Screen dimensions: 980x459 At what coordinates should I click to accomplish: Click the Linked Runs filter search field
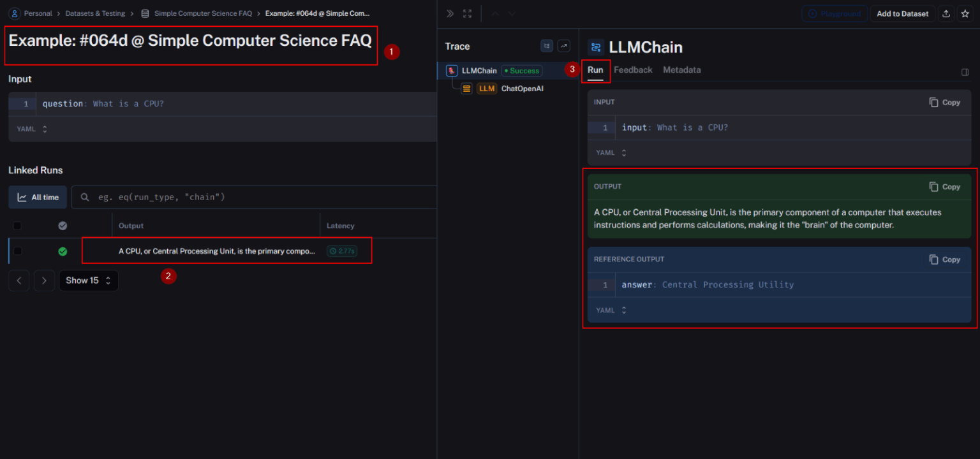click(x=255, y=198)
